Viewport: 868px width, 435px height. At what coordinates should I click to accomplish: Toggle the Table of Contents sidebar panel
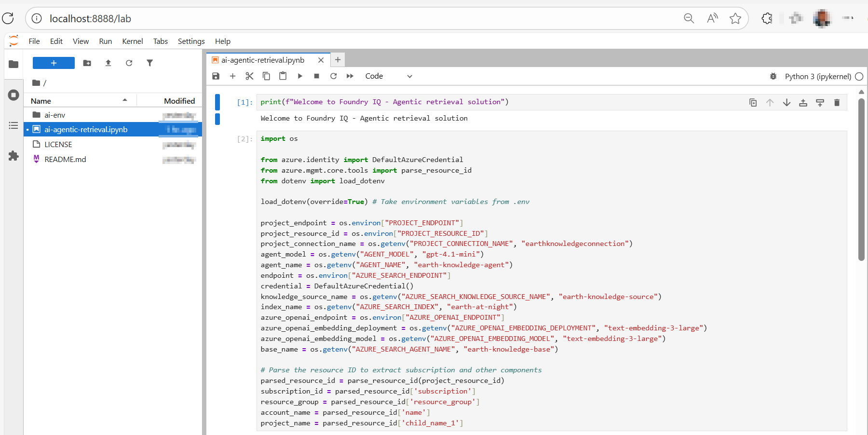(x=14, y=125)
